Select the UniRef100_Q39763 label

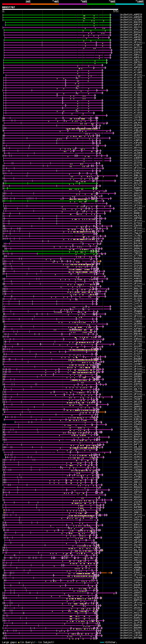point(131,52)
